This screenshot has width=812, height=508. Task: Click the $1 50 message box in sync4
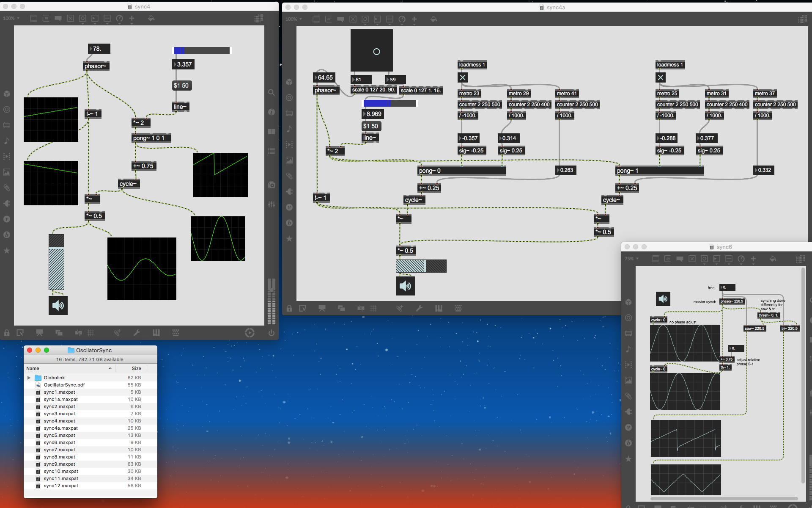[181, 86]
